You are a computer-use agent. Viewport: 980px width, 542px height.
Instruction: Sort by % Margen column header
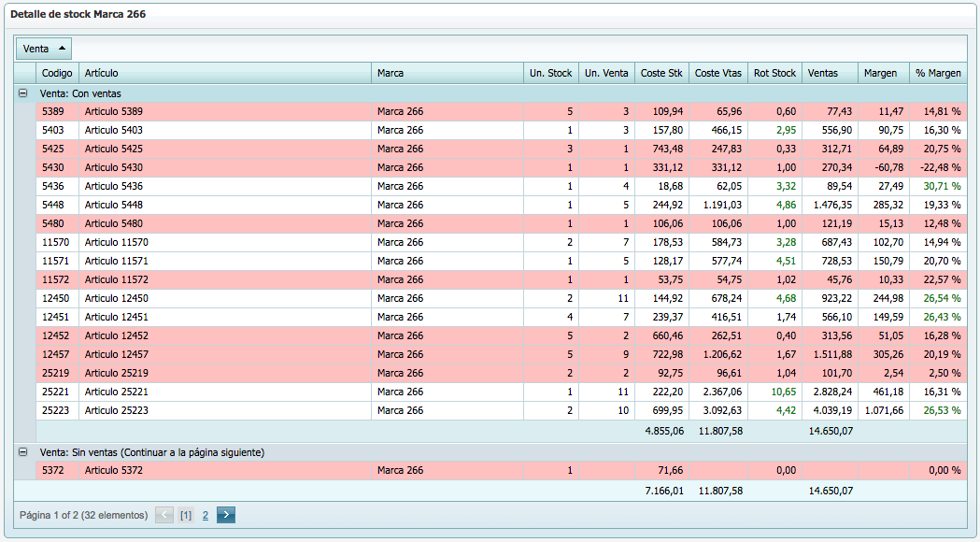[938, 73]
